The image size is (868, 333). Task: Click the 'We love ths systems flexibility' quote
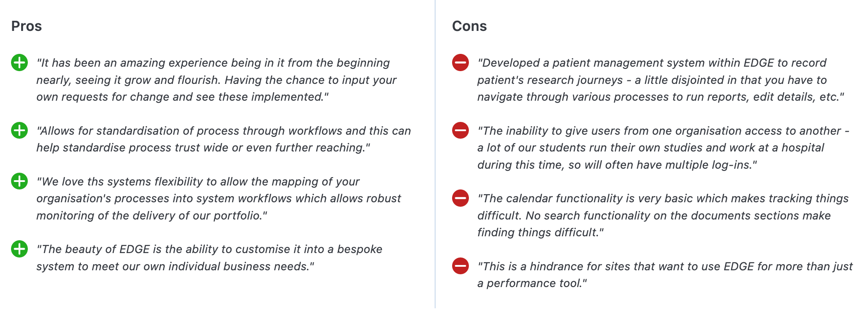click(x=219, y=198)
